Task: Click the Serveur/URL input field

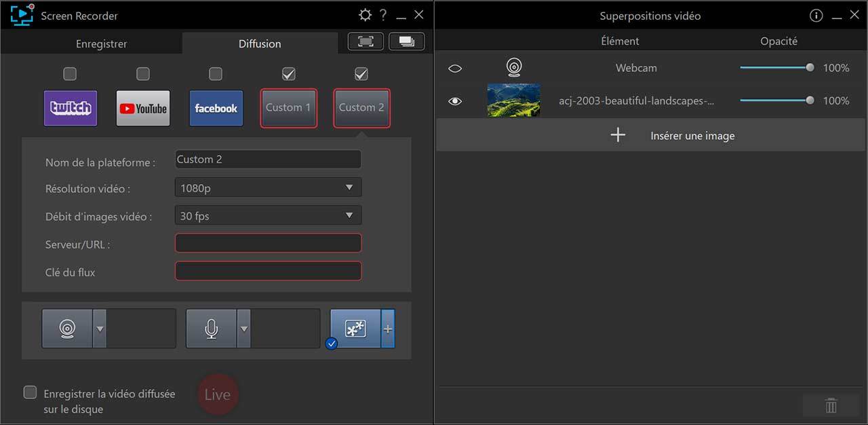Action: [x=268, y=244]
